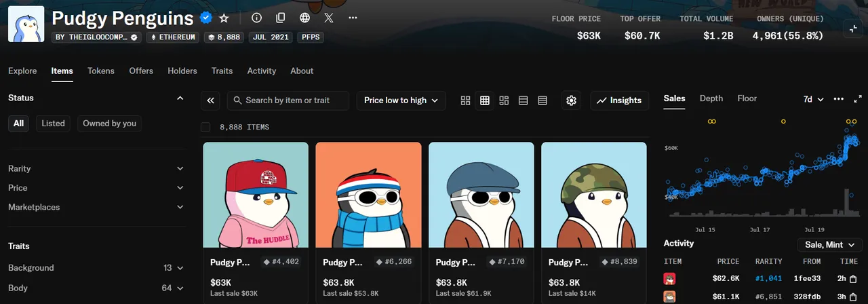868x304 pixels.
Task: Open the Price low to high sort dropdown
Action: [x=401, y=100]
